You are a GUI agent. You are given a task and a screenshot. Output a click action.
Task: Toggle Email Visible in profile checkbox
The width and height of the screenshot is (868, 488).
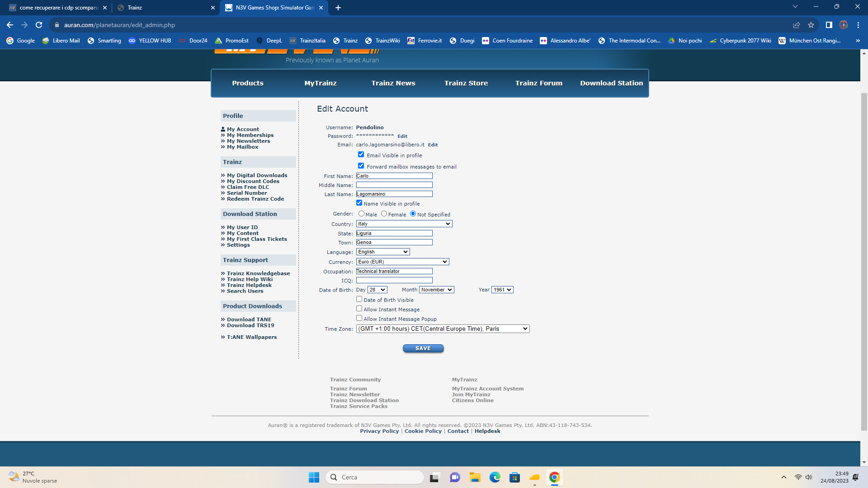(361, 155)
